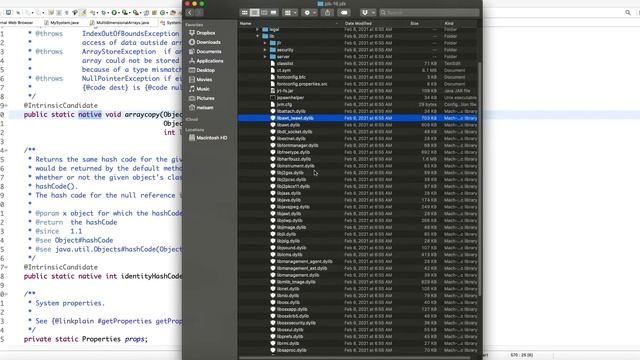Collapse the lib folder
The height and width of the screenshot is (360, 640).
258,36
